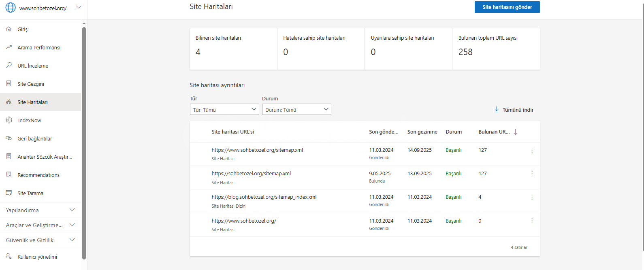Sort by Bulunan URL column arrow

point(516,132)
